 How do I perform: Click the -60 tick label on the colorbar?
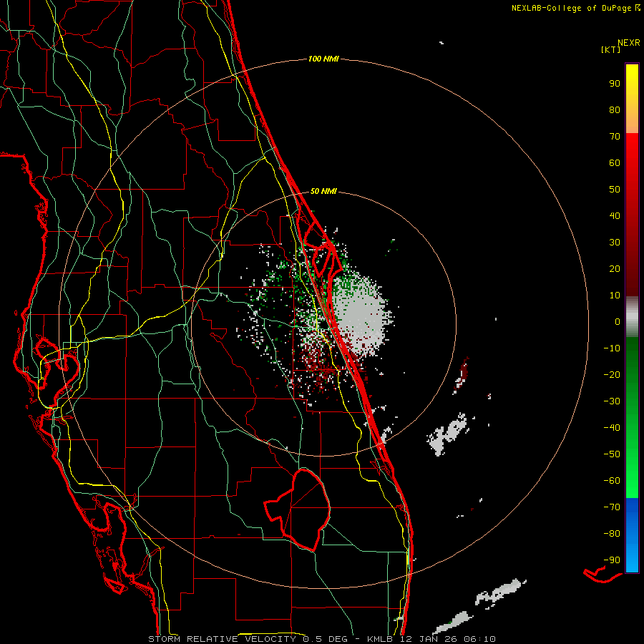point(612,481)
